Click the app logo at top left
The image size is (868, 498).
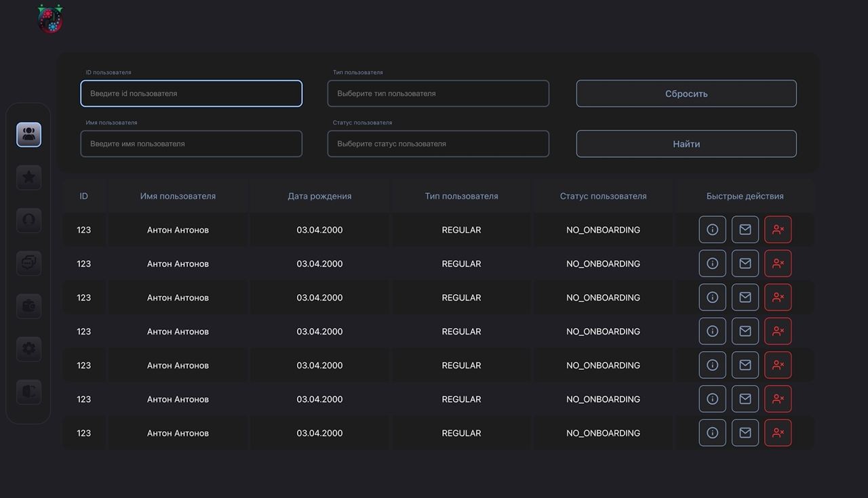(x=50, y=19)
